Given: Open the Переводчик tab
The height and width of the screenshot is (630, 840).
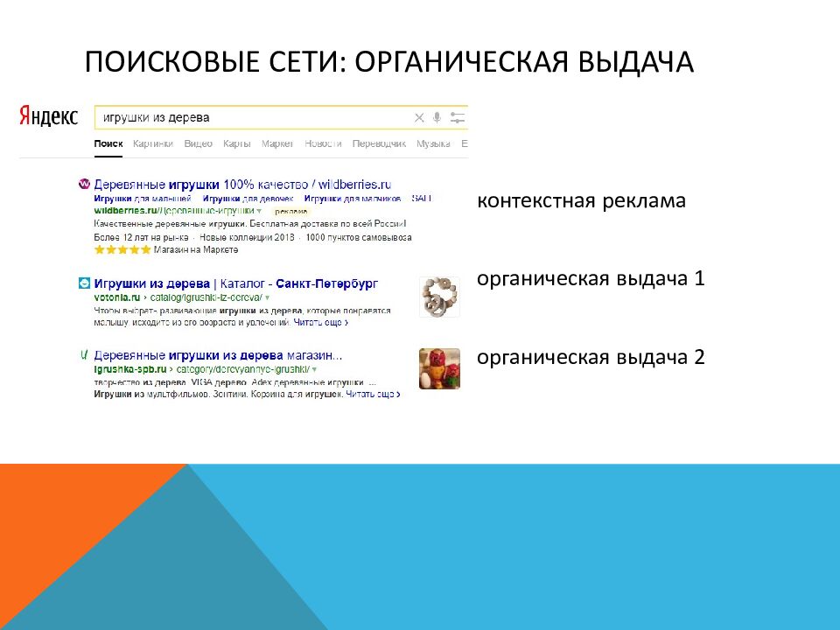Looking at the screenshot, I should 379,143.
